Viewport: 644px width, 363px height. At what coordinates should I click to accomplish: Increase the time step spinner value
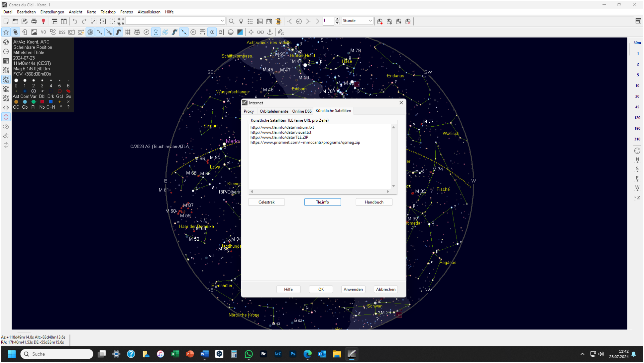click(337, 19)
